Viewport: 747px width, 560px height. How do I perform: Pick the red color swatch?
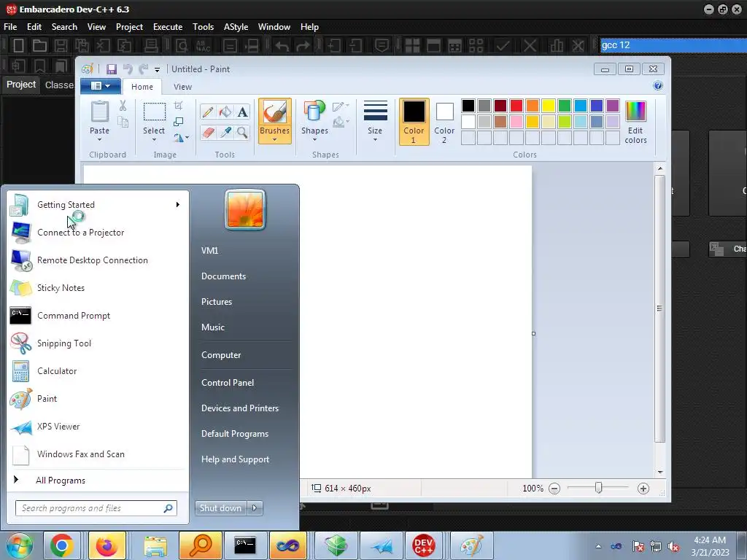click(x=516, y=105)
